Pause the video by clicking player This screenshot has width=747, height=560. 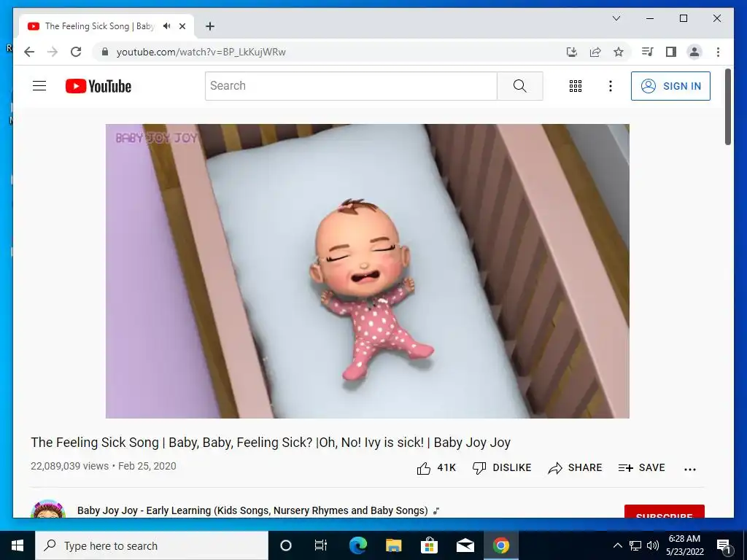[368, 271]
